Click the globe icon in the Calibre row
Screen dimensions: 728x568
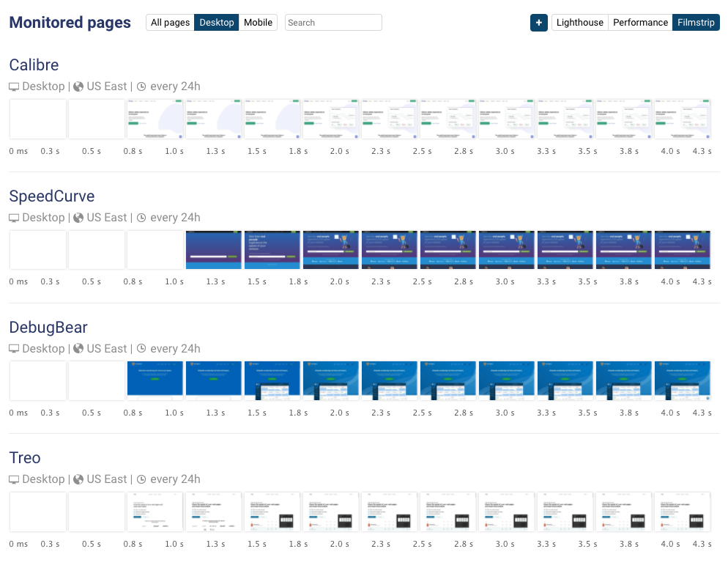tap(78, 86)
